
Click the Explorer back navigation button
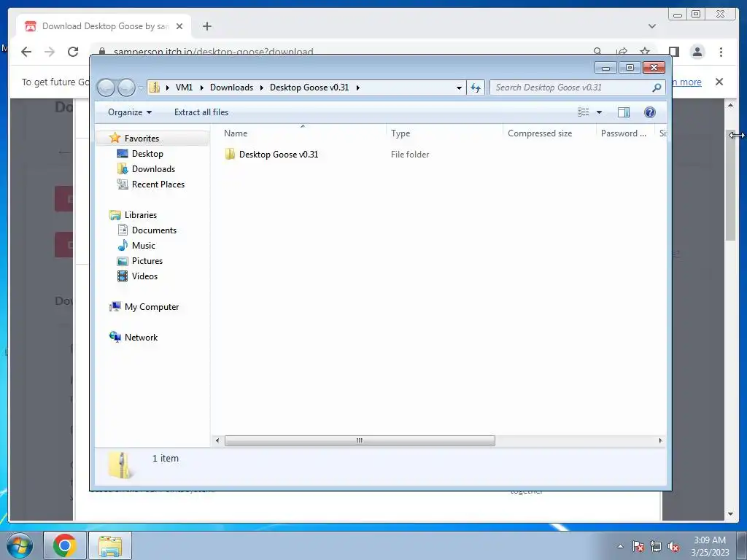click(x=107, y=87)
